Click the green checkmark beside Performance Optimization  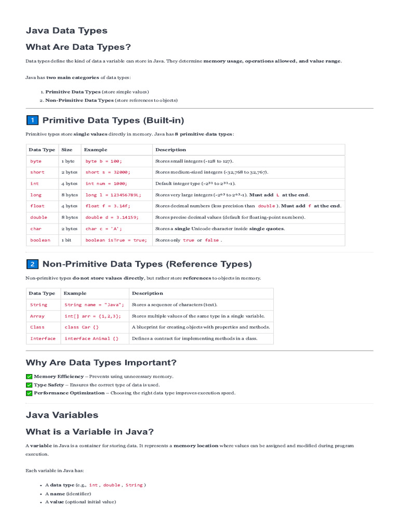coord(29,393)
